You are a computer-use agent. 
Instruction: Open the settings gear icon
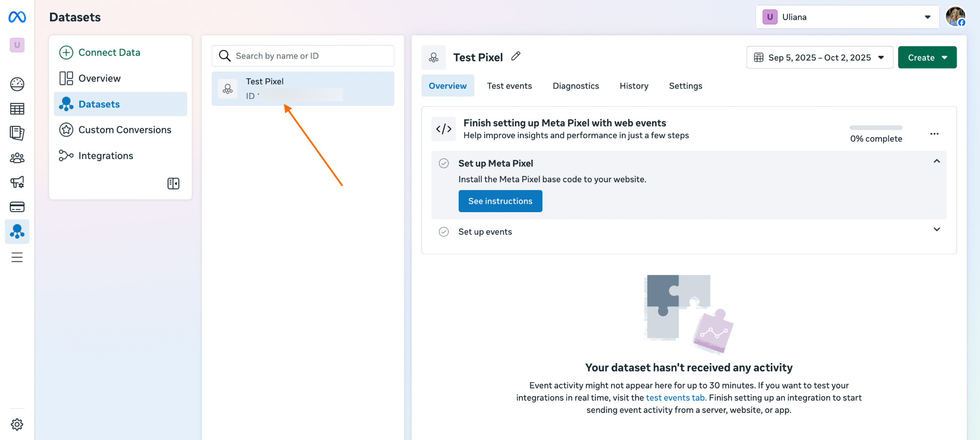(x=17, y=424)
